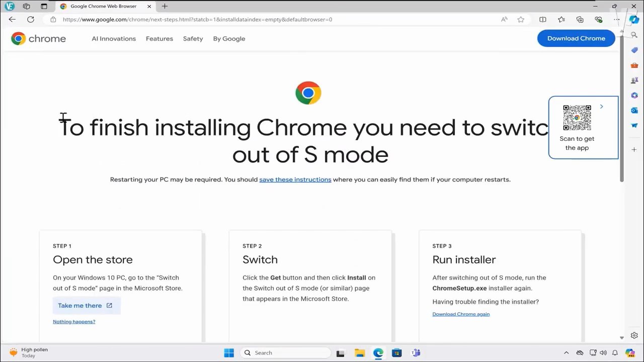Open the Edge profile icon
The width and height of the screenshot is (644, 362).
click(10, 7)
